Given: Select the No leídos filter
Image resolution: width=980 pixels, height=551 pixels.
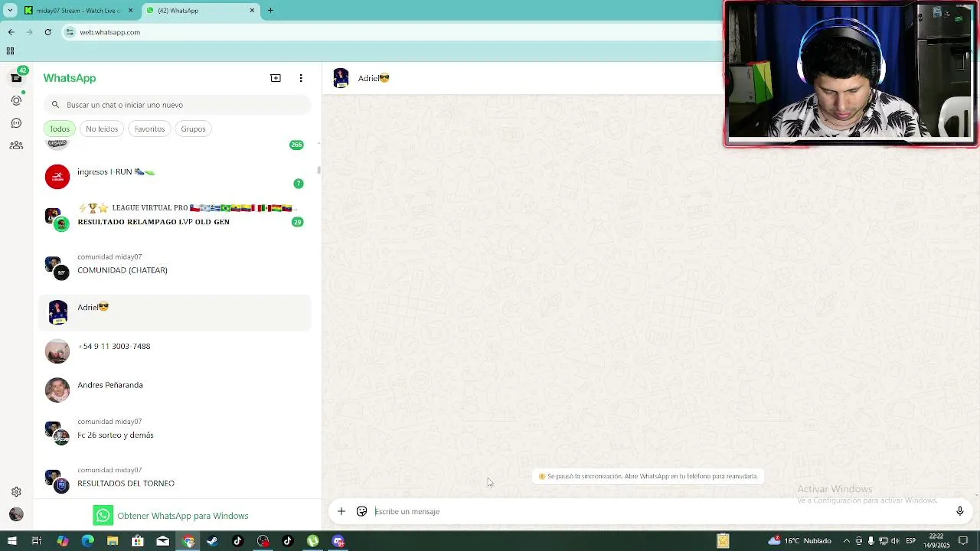Looking at the screenshot, I should pos(102,129).
